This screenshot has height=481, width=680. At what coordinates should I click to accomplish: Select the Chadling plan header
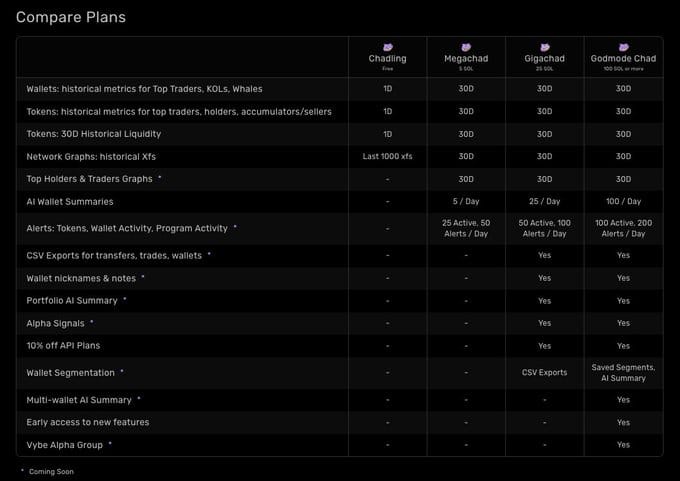click(x=388, y=59)
